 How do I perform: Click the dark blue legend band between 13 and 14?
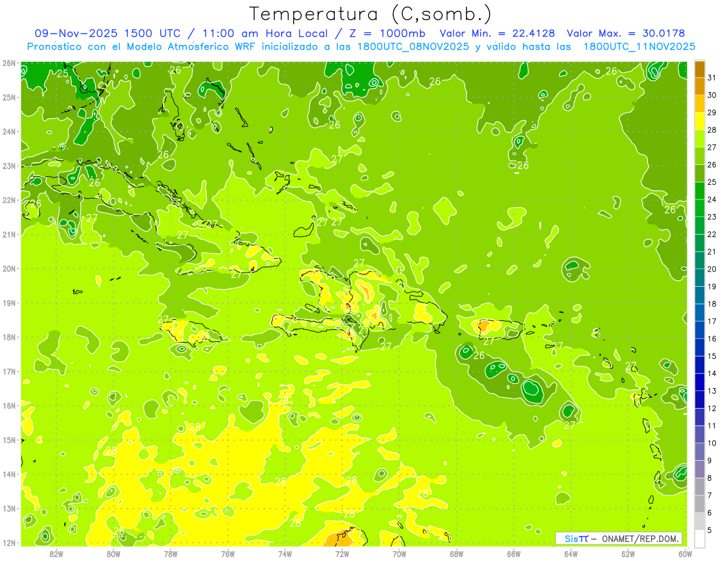pos(699,383)
